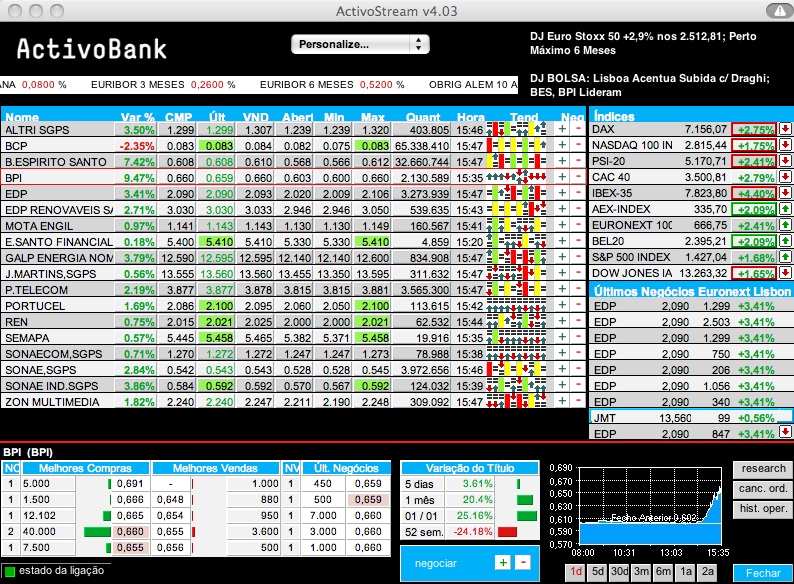Select the 30d chart period
This screenshot has height=584, width=794.
coord(620,572)
